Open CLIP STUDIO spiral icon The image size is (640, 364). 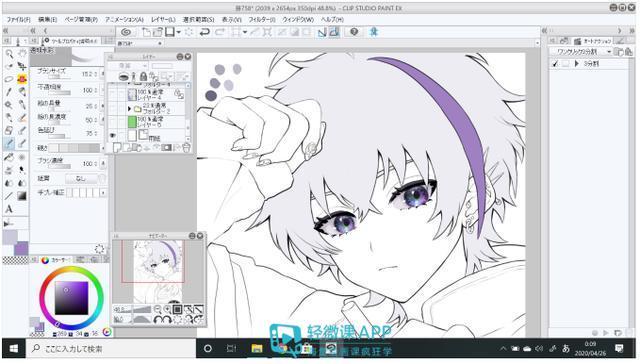(x=126, y=32)
